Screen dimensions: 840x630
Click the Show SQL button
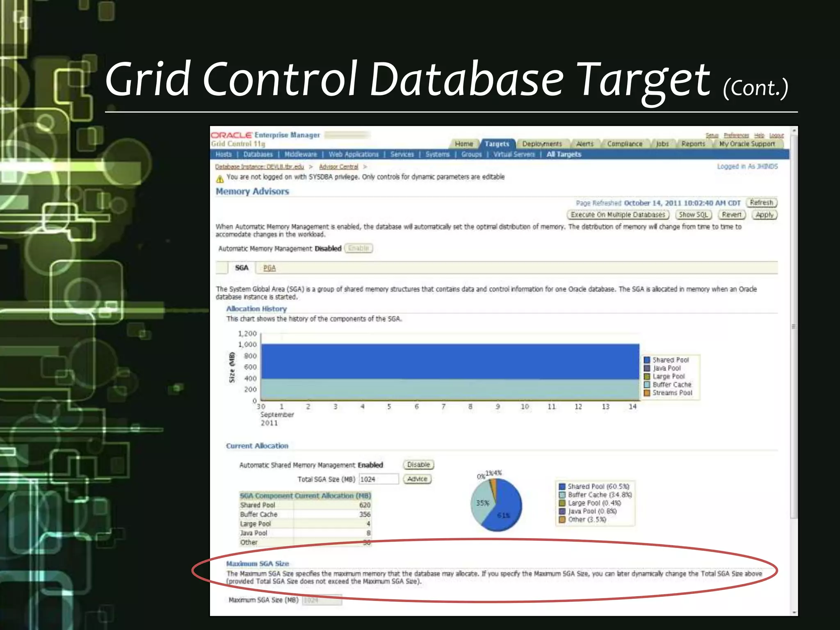(693, 215)
